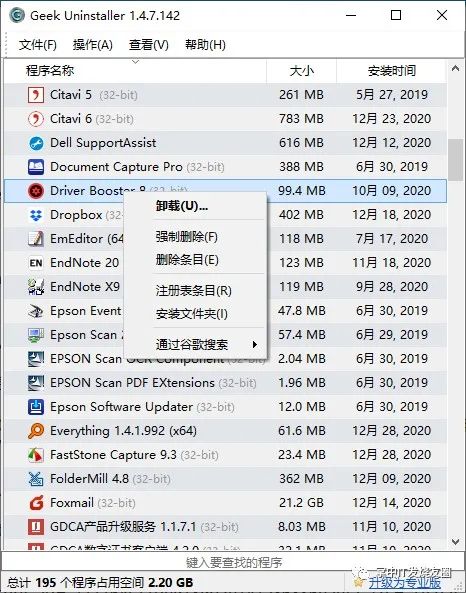
Task: Open the 查看(V) menu
Action: 149,45
